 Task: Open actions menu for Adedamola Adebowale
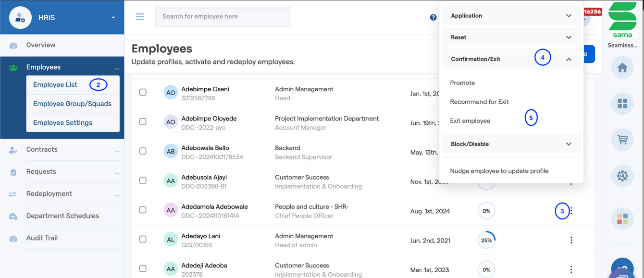click(x=571, y=211)
